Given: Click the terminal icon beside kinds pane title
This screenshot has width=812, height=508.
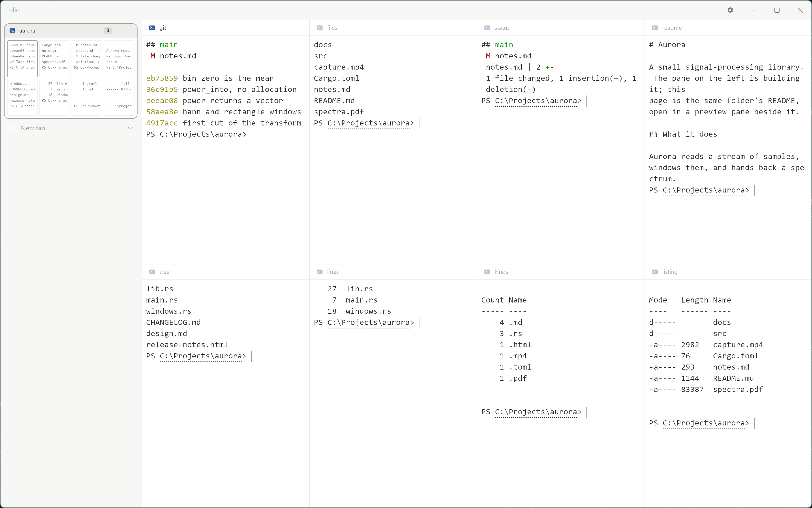Looking at the screenshot, I should (x=487, y=272).
